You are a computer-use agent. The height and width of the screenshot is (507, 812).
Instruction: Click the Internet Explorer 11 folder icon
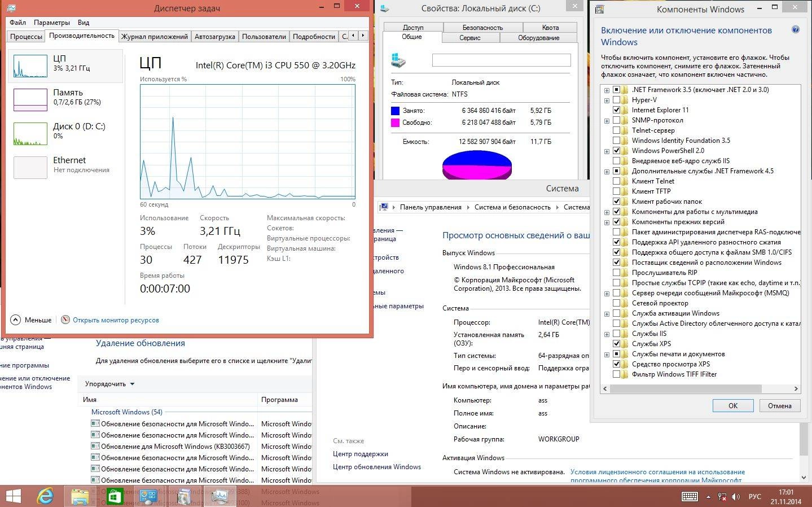625,110
